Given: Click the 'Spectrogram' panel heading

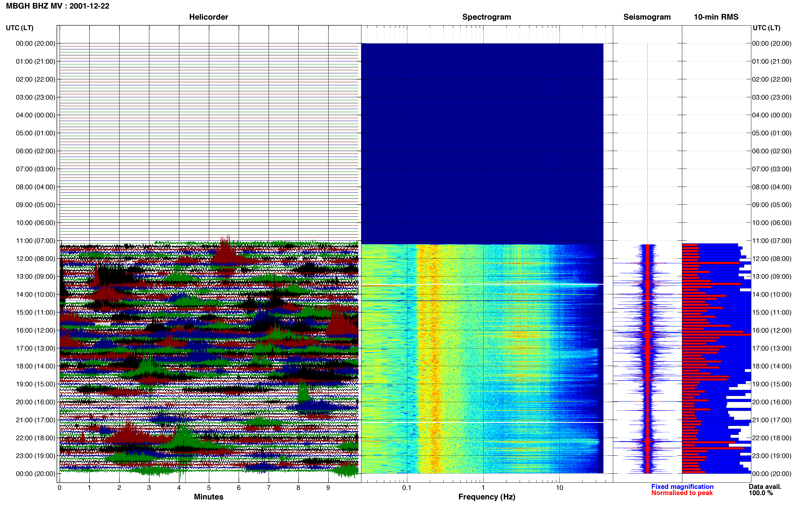Looking at the screenshot, I should tap(487, 17).
